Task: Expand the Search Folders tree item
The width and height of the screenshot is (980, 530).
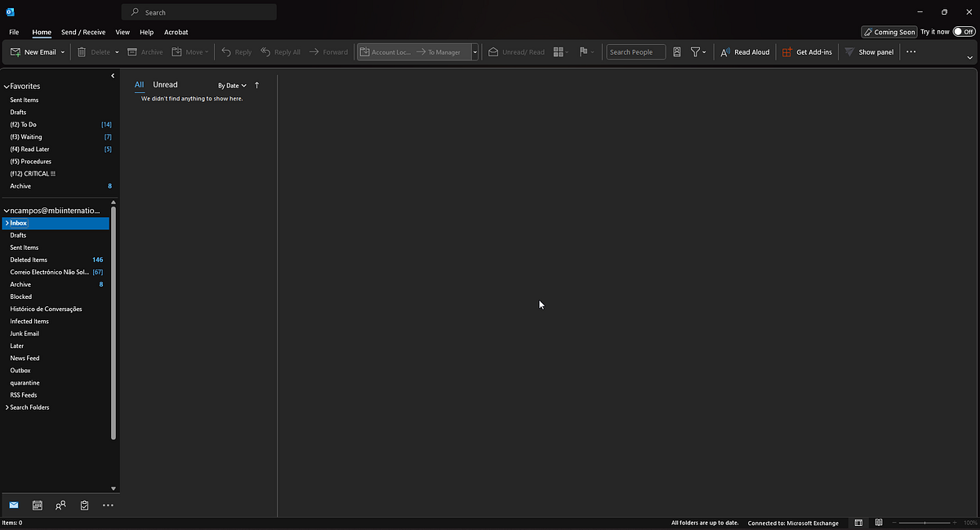Action: [7, 407]
